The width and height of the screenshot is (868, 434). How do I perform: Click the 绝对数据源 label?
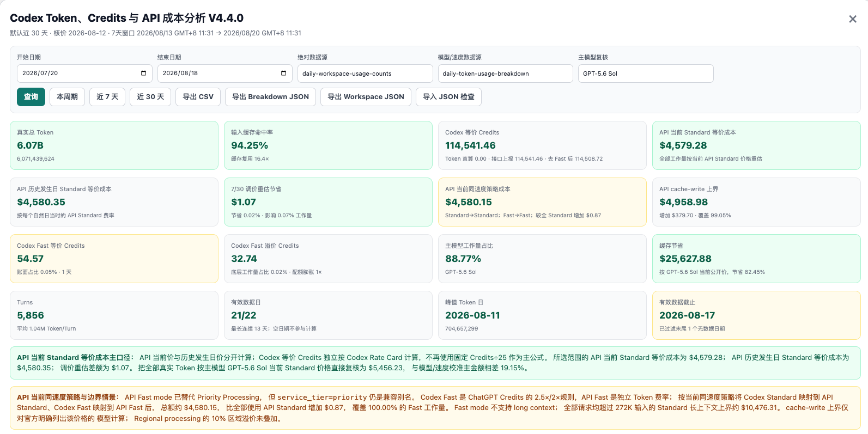[x=313, y=57]
